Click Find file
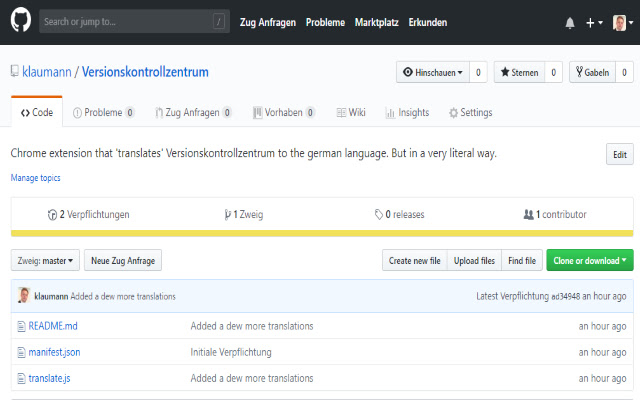The width and height of the screenshot is (640, 400). [522, 260]
